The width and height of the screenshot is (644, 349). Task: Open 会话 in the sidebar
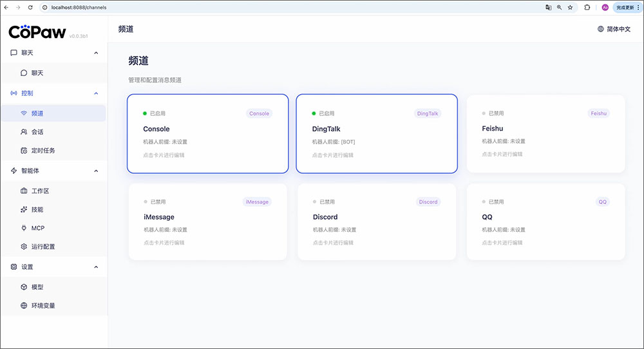coord(53,132)
